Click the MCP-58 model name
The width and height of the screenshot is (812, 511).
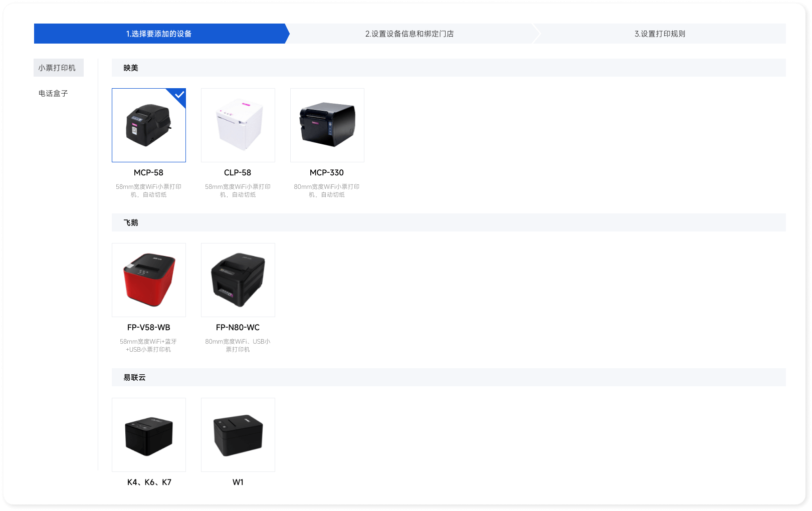(x=148, y=172)
